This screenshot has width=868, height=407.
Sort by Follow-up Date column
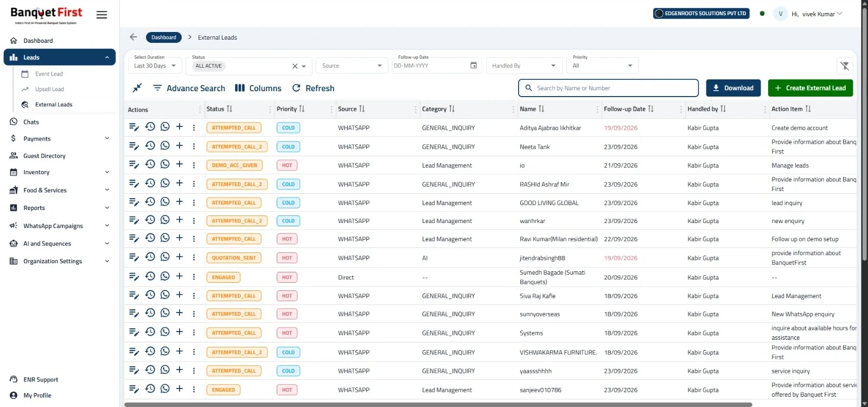[x=650, y=109]
